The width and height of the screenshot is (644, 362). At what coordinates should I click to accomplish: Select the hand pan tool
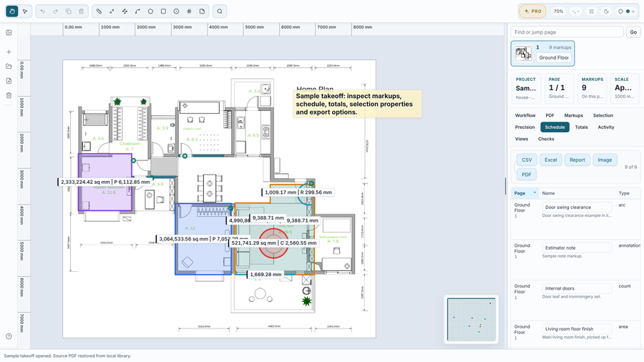pos(12,11)
